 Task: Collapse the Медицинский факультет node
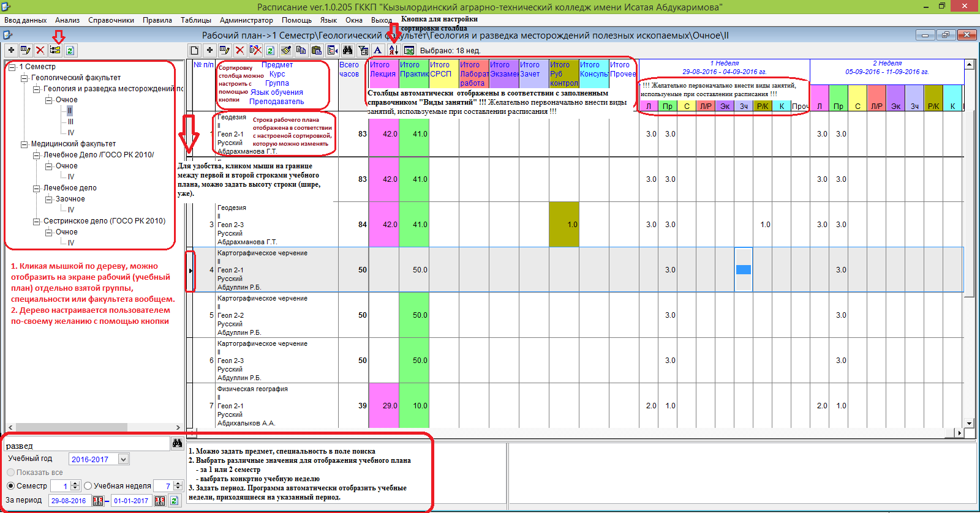tap(24, 144)
